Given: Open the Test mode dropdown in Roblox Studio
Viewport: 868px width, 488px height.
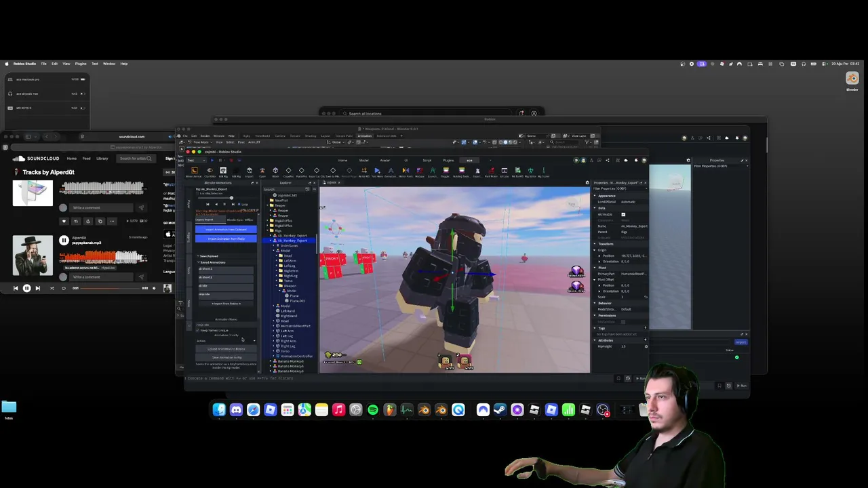Looking at the screenshot, I should (x=195, y=160).
